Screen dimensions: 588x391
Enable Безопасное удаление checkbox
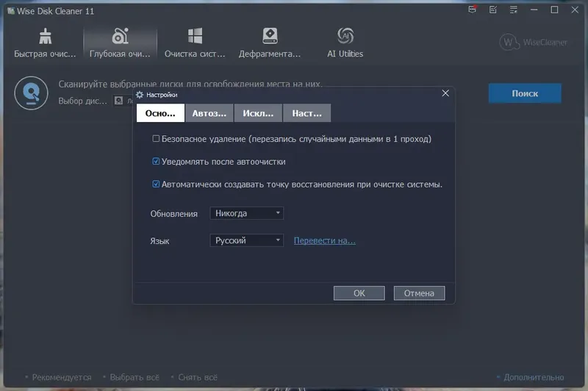point(156,139)
